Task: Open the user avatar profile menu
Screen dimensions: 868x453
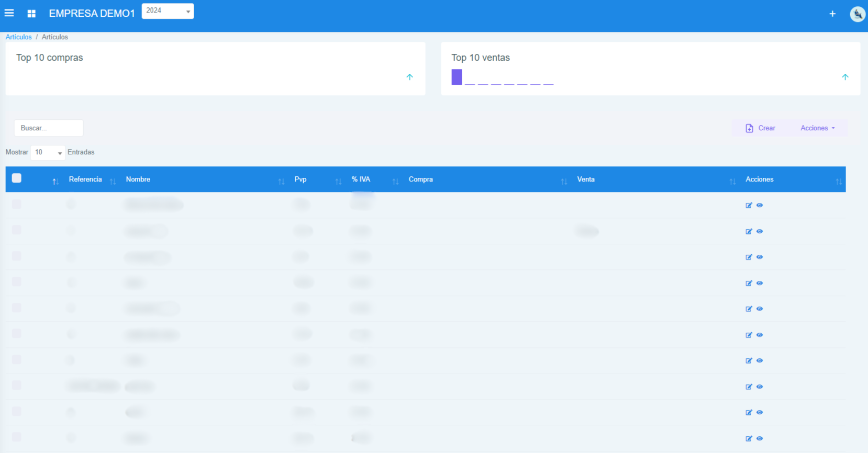Action: point(857,14)
